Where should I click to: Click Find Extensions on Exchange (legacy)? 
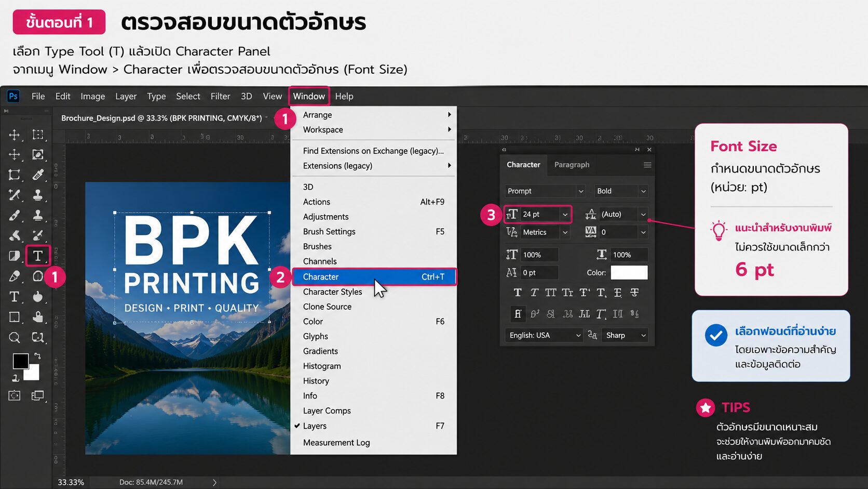pos(374,151)
